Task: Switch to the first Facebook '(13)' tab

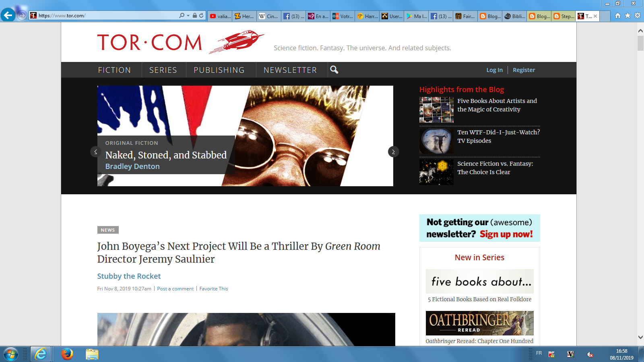Action: pyautogui.click(x=293, y=16)
